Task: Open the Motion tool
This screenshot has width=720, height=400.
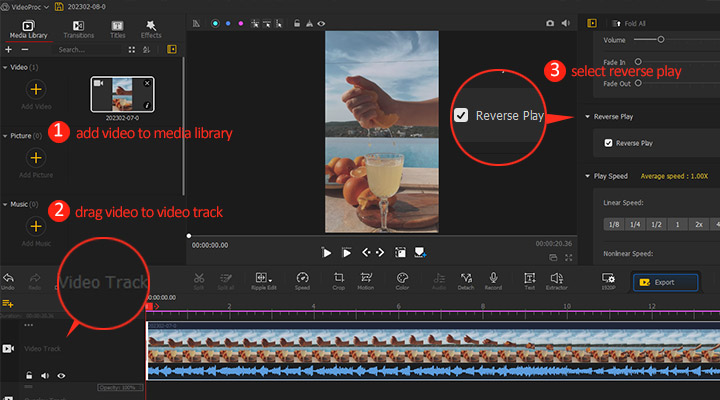Action: [367, 280]
